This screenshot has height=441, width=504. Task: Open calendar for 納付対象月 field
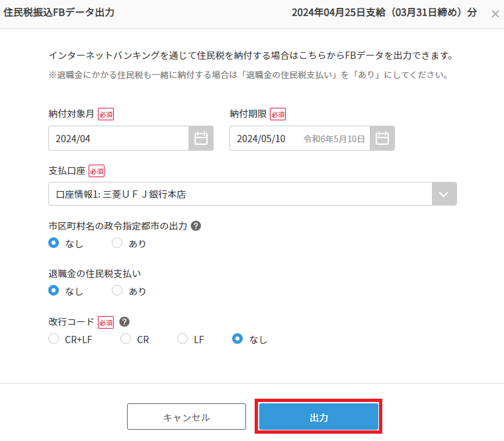201,138
